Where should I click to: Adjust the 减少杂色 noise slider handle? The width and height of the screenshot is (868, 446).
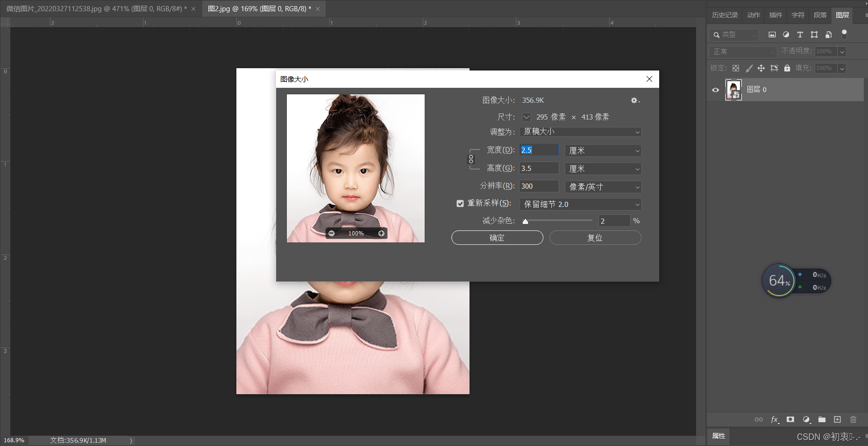[526, 221]
